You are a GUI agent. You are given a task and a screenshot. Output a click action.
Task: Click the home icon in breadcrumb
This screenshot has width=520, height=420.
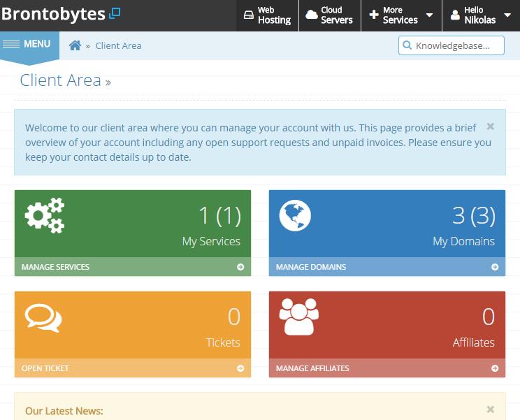(x=75, y=45)
